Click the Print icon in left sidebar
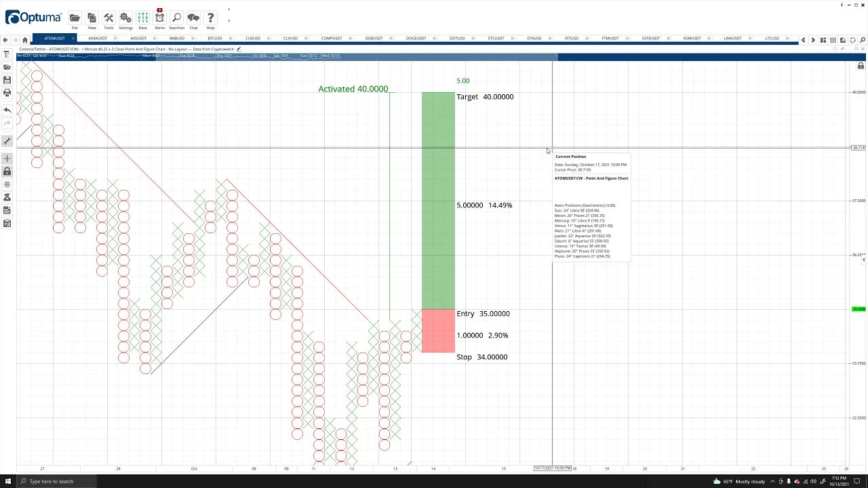Image resolution: width=868 pixels, height=488 pixels. (x=7, y=93)
